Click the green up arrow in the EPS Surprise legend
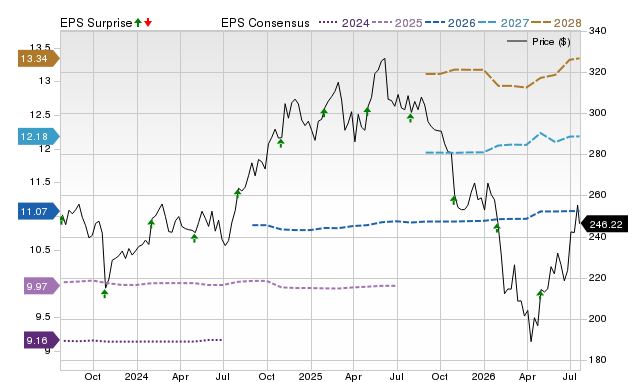The image size is (640, 382). point(138,23)
